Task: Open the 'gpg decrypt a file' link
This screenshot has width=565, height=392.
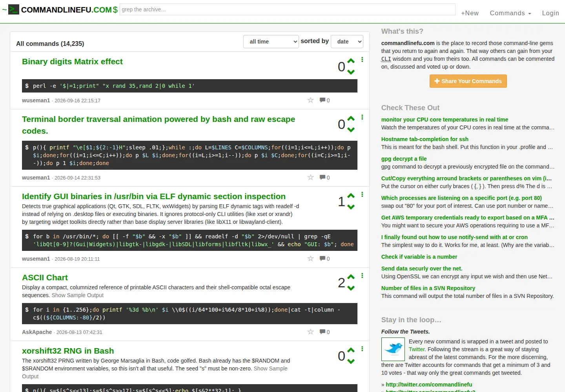Action: tap(404, 159)
